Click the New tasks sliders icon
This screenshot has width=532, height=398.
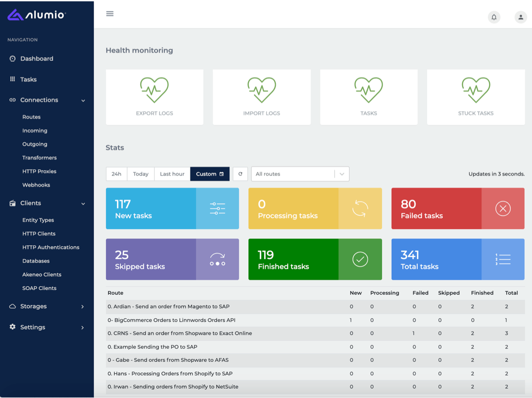point(217,208)
